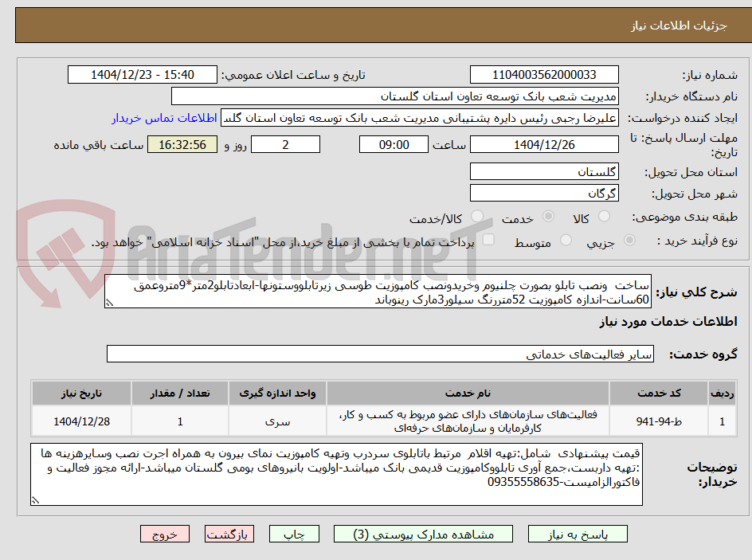Click the 'ساعت باقی مانده' label

pyautogui.click(x=98, y=145)
